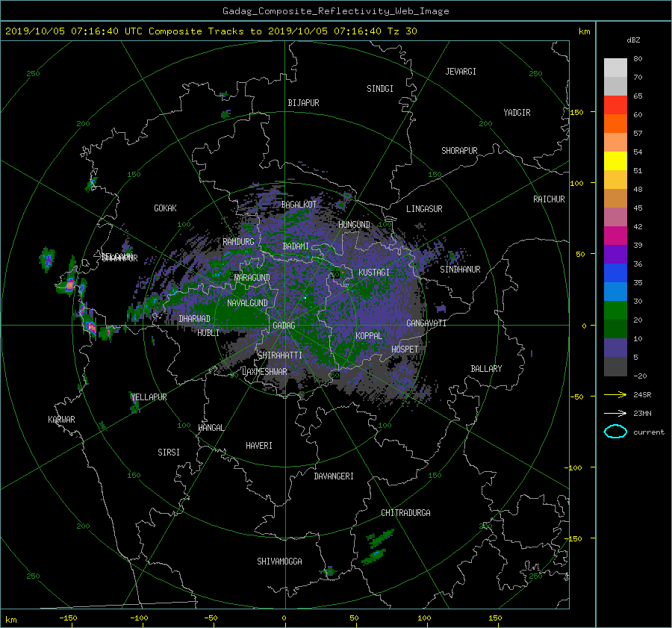The image size is (672, 628).
Task: Click the HUNGUND city label
Action: (354, 225)
